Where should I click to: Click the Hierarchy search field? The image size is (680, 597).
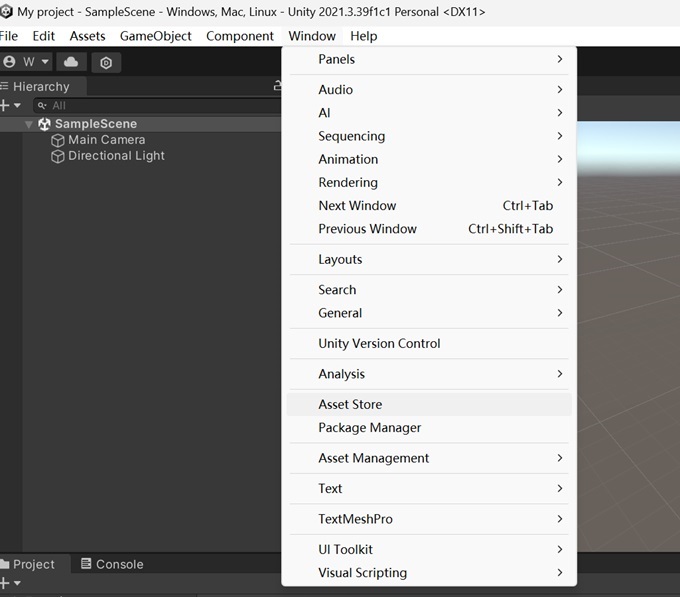pos(158,105)
